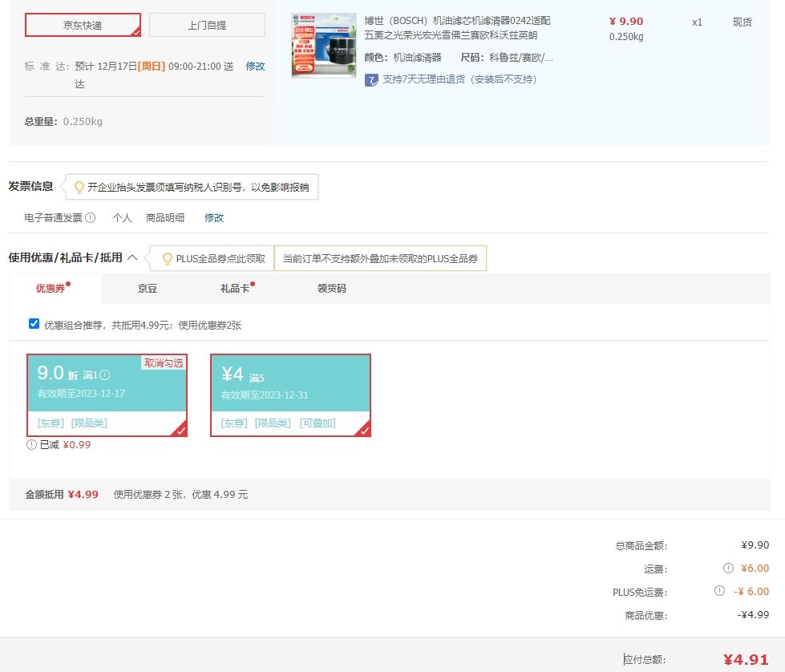Click 总重量: 0.250kg text
This screenshot has width=785, height=672.
(x=63, y=122)
